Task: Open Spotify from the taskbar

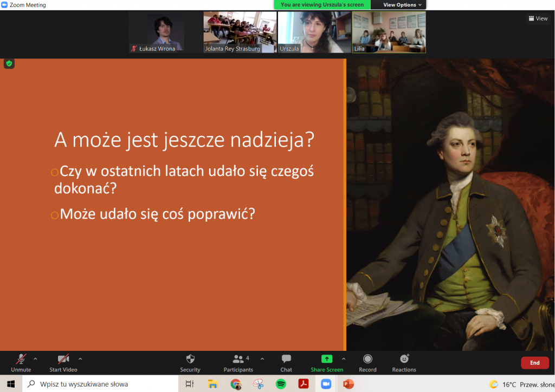Action: 281,384
